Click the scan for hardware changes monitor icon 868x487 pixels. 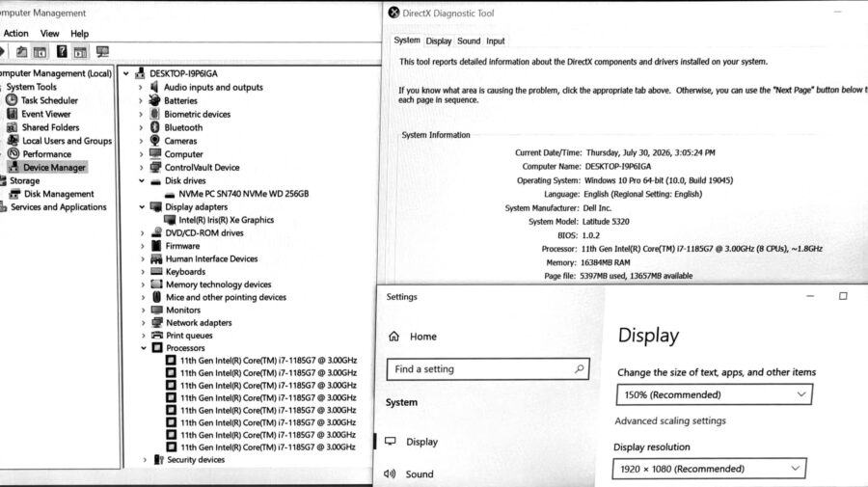point(102,51)
